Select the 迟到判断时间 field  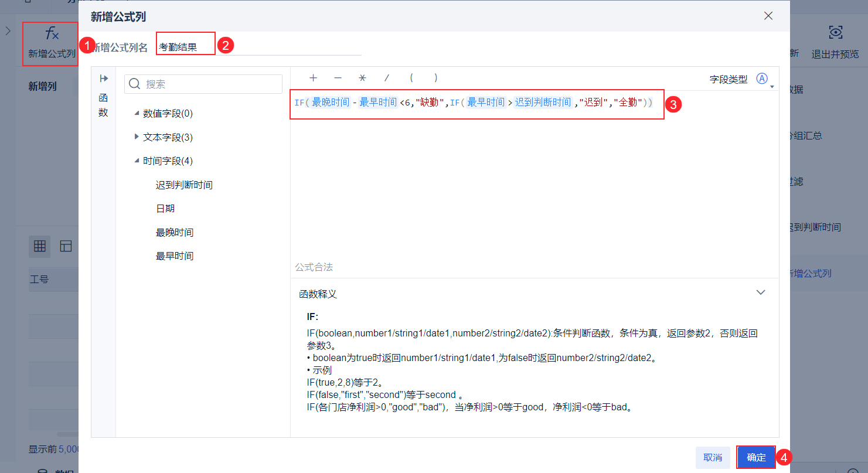(184, 185)
